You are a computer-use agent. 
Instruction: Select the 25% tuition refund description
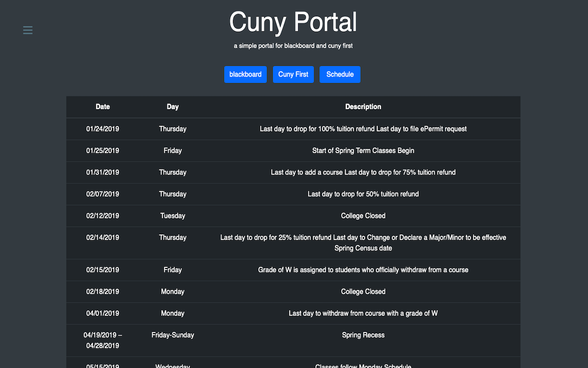(x=363, y=243)
